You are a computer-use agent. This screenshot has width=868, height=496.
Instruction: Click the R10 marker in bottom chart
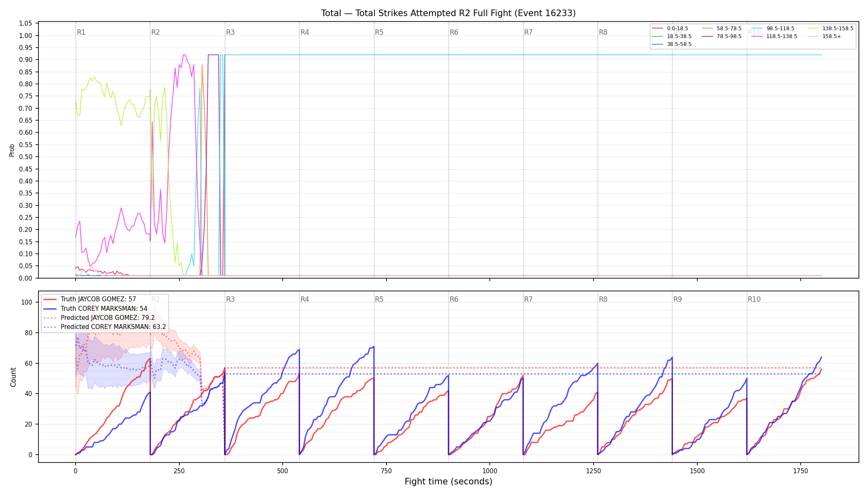tap(754, 299)
